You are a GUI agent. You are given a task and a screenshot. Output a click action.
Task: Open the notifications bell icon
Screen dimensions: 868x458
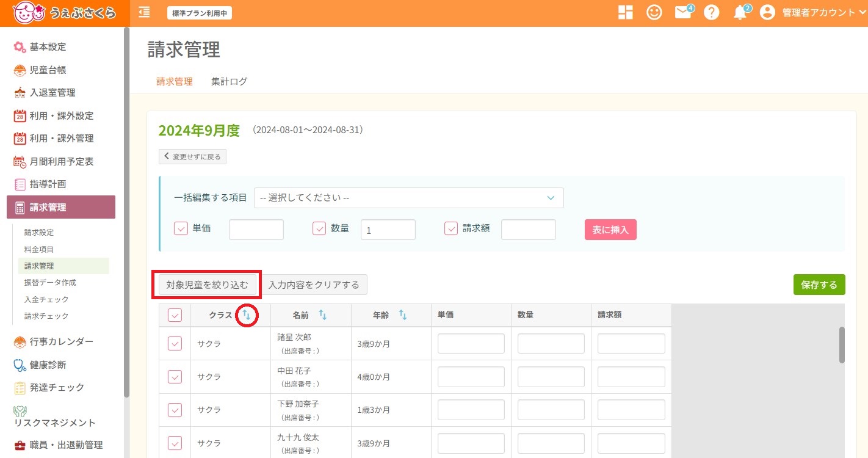(x=740, y=13)
